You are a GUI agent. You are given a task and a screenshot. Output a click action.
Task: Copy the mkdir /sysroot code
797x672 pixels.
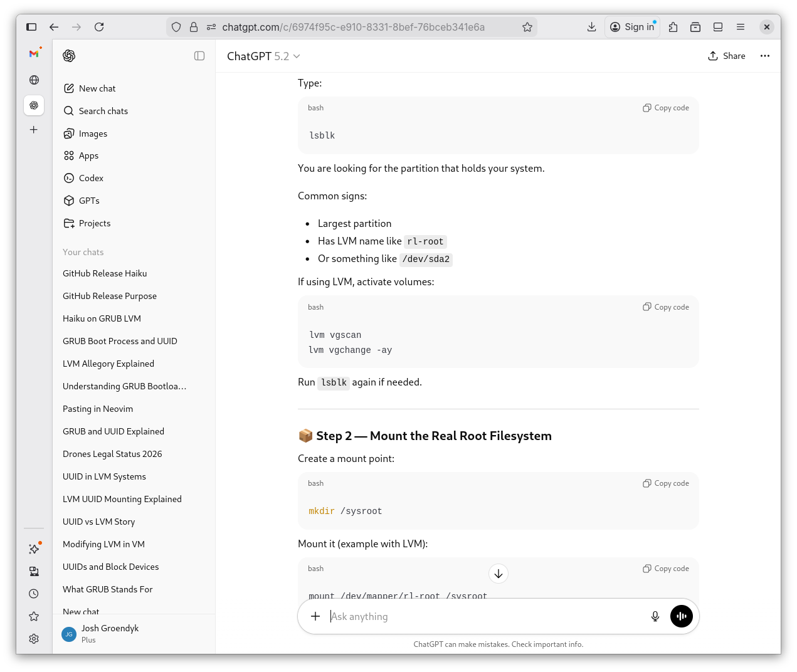(666, 483)
